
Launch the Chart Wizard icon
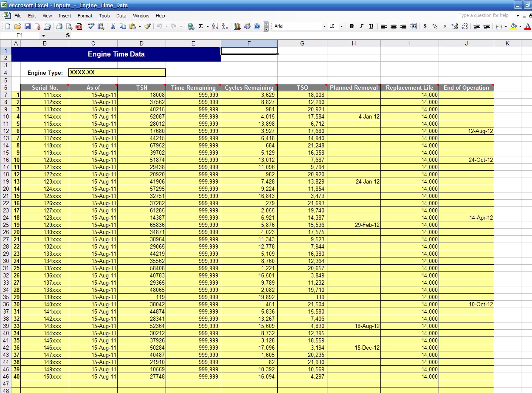click(237, 26)
